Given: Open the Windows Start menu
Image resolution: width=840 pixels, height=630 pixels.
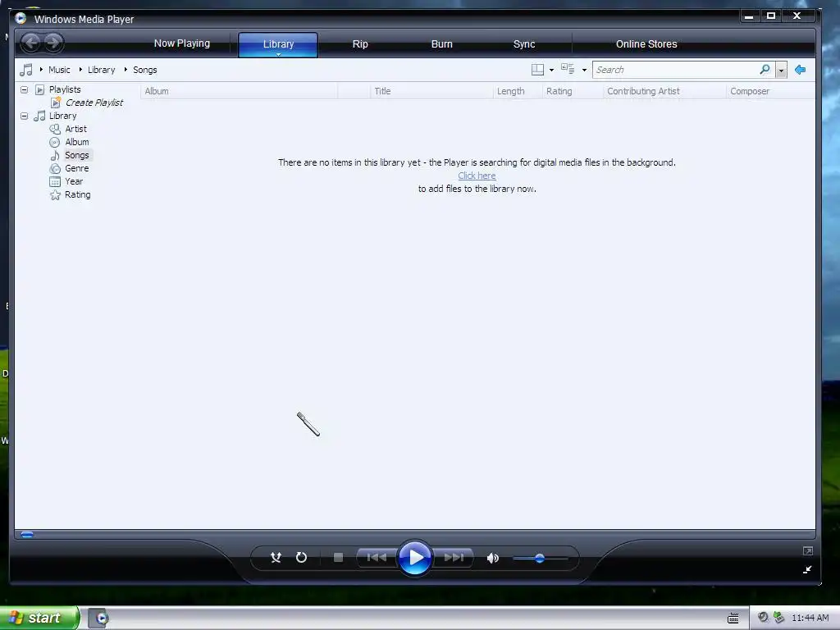Looking at the screenshot, I should pyautogui.click(x=39, y=618).
